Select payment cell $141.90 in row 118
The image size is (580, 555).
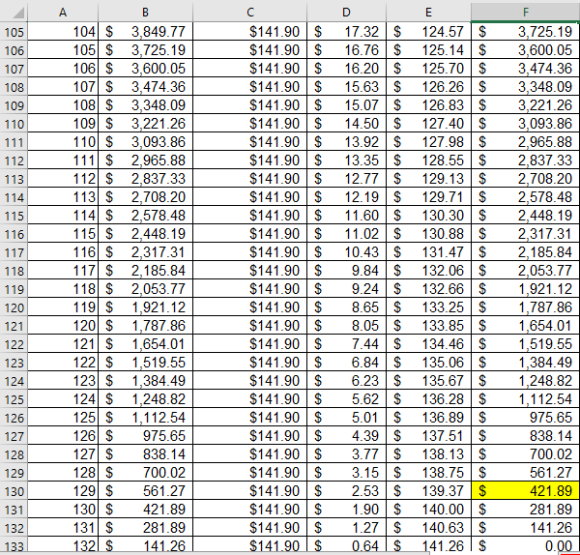(250, 270)
